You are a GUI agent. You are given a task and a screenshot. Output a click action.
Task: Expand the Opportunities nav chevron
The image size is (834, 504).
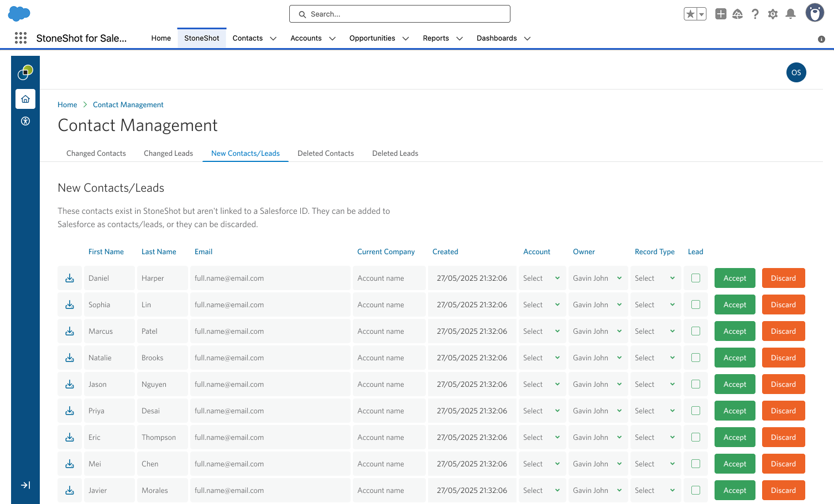(x=405, y=39)
